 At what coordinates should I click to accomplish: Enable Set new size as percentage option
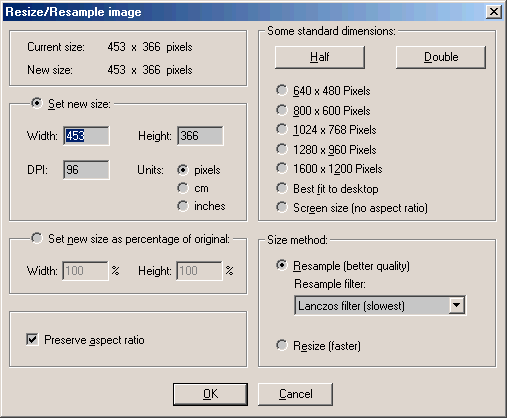click(x=37, y=238)
